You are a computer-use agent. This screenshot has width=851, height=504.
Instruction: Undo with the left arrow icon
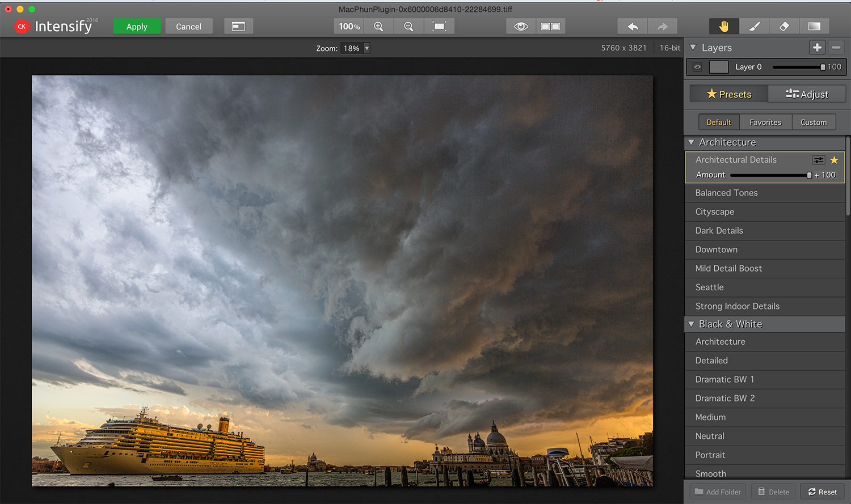633,27
